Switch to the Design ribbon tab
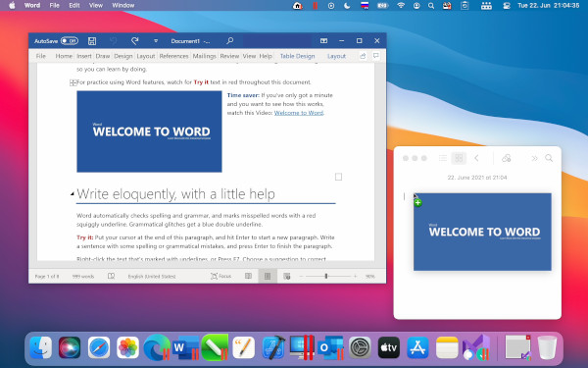Screen dimensions: 588x368 point(123,56)
